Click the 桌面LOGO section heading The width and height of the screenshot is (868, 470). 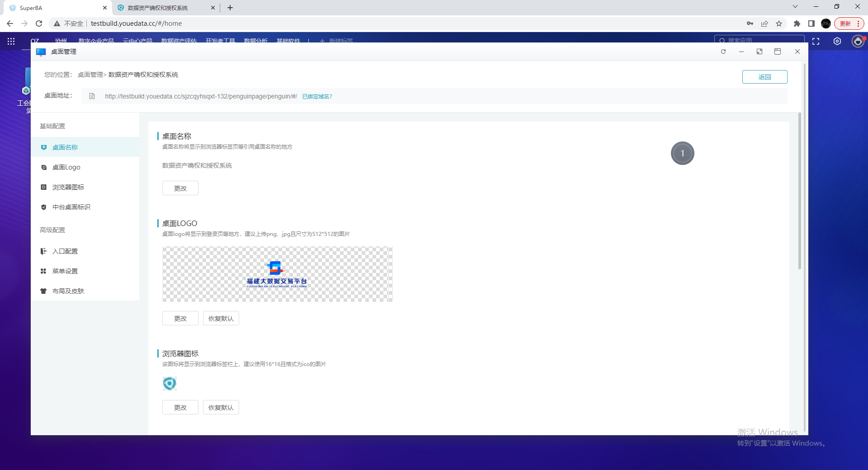coord(179,223)
